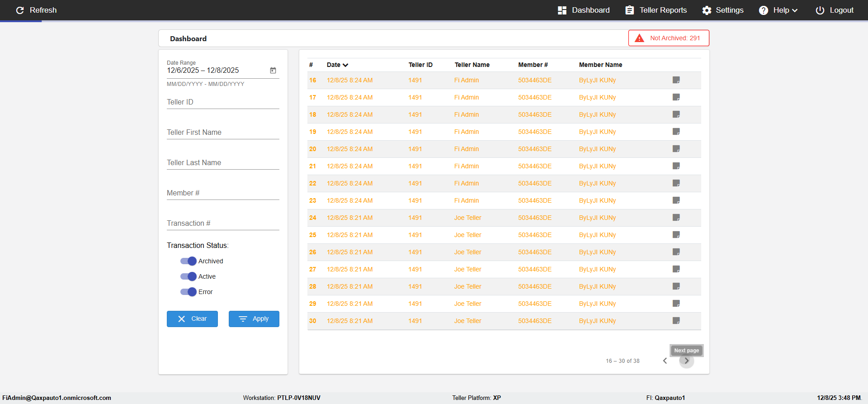Go to the next page arrow

click(687, 361)
